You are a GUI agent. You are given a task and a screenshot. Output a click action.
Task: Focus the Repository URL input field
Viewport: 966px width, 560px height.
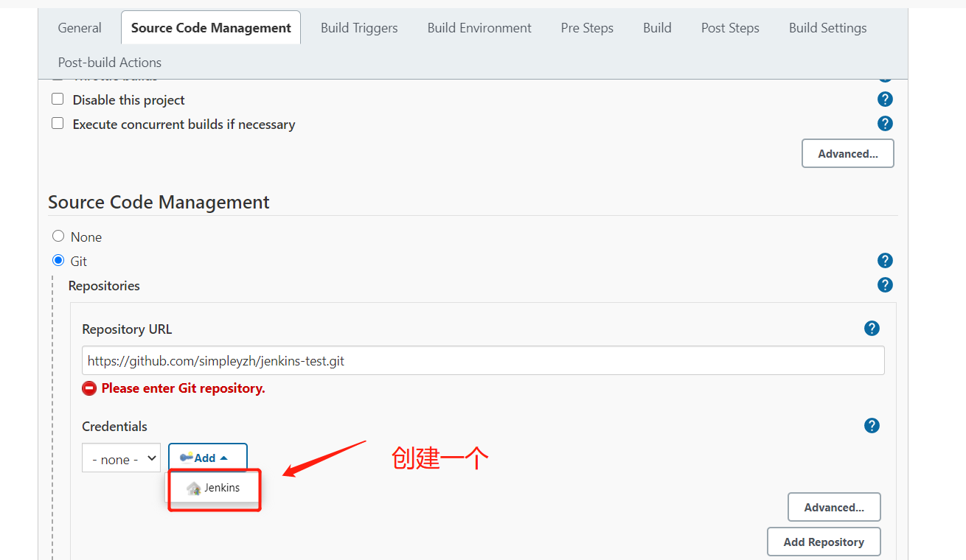[483, 361]
